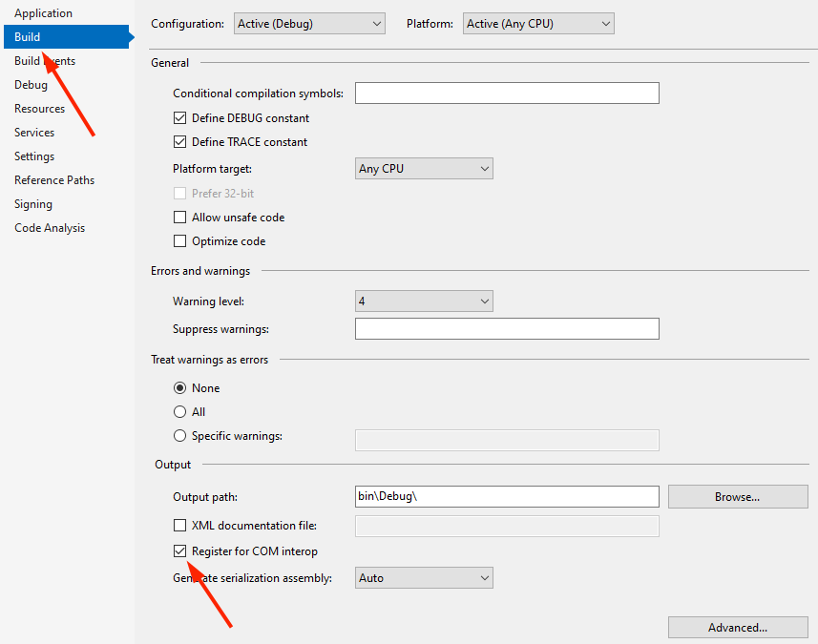The image size is (818, 644).
Task: Switch to Reference Paths tab
Action: [x=54, y=180]
